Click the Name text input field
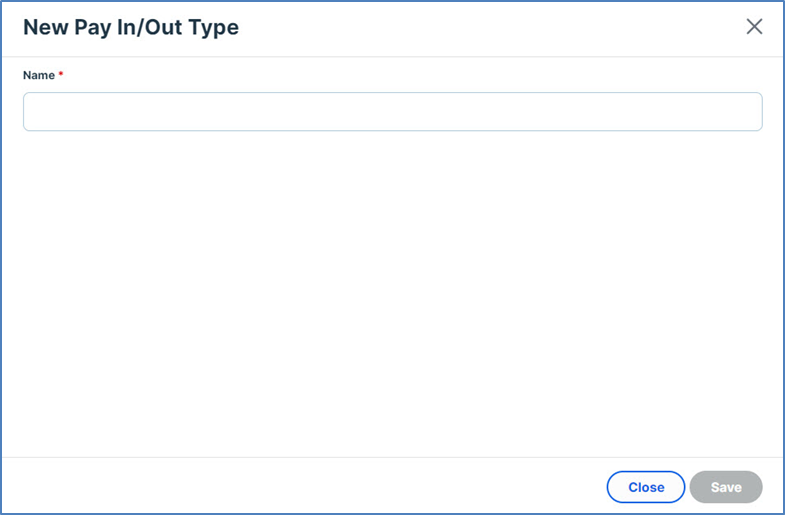This screenshot has height=515, width=785. click(x=392, y=112)
